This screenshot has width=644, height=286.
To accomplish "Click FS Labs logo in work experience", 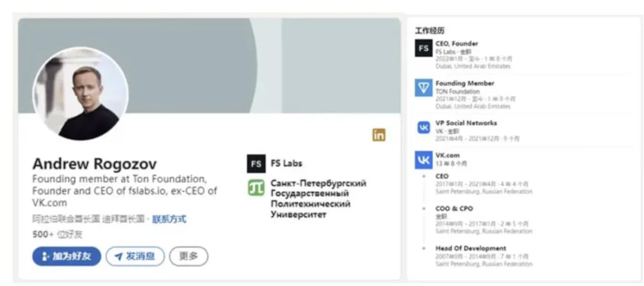I will (x=424, y=48).
